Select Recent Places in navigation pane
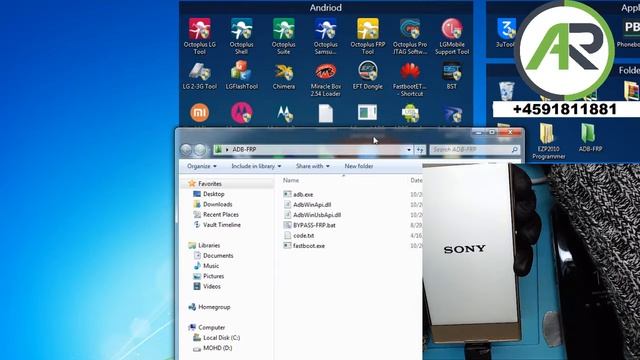This screenshot has height=360, width=640. [x=220, y=214]
